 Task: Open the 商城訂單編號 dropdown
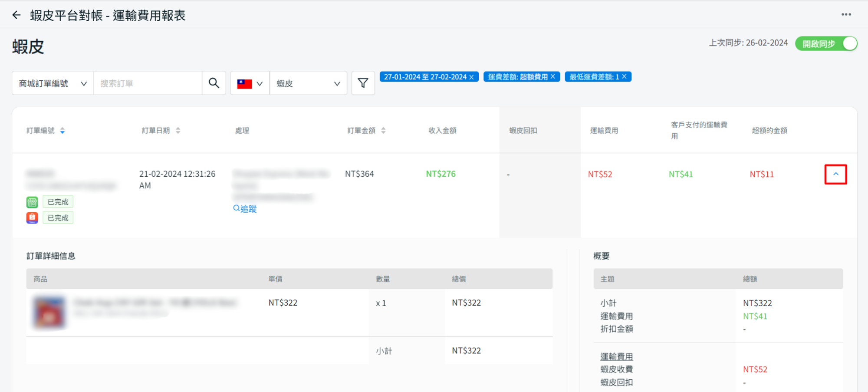[x=53, y=83]
